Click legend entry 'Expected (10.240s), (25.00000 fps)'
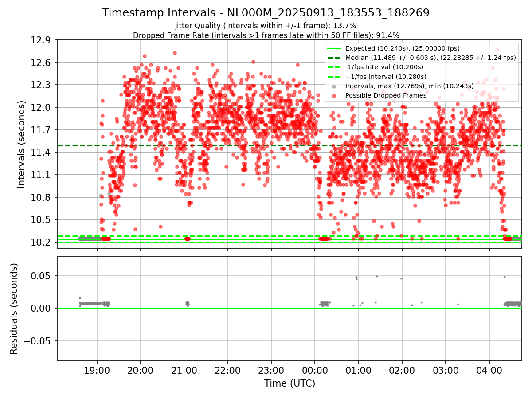The width and height of the screenshot is (532, 399). point(402,48)
